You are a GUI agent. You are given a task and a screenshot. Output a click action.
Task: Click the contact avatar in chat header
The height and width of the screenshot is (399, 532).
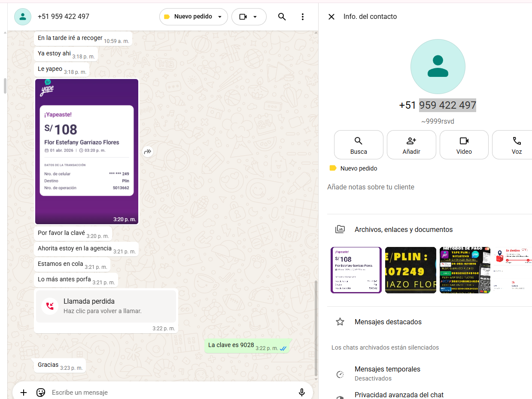tap(23, 17)
